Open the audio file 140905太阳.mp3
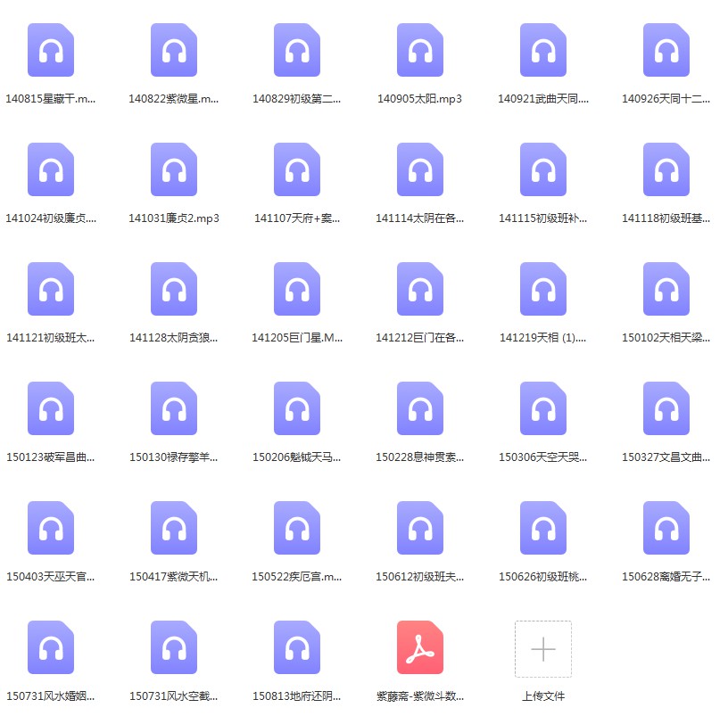 [x=420, y=51]
